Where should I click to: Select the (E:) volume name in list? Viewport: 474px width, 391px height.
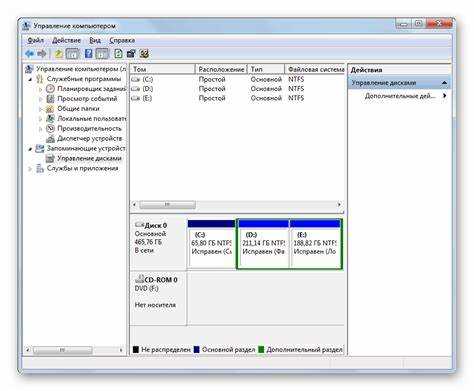pos(147,98)
